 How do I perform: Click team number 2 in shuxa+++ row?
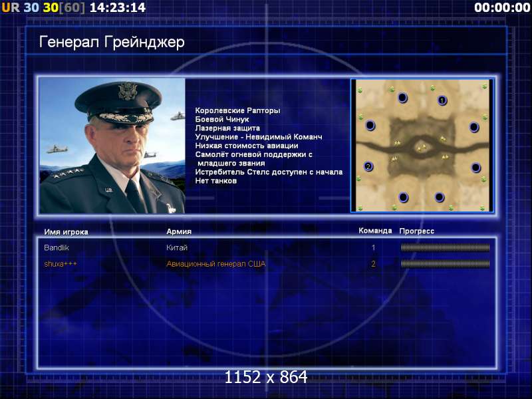[374, 264]
